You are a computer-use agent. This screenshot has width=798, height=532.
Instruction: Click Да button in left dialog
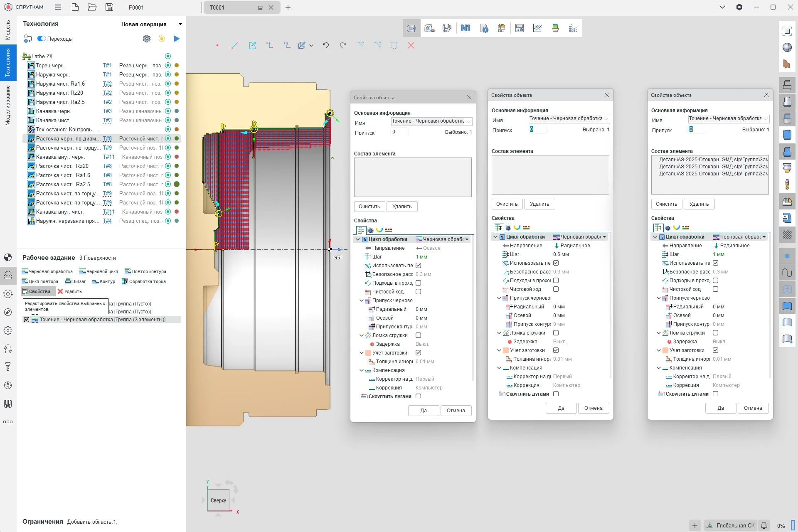coord(424,411)
